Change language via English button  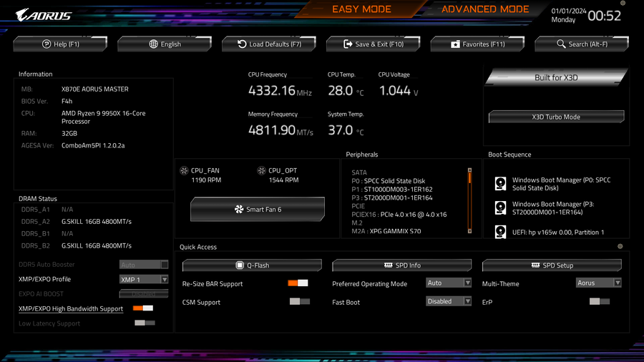(165, 44)
